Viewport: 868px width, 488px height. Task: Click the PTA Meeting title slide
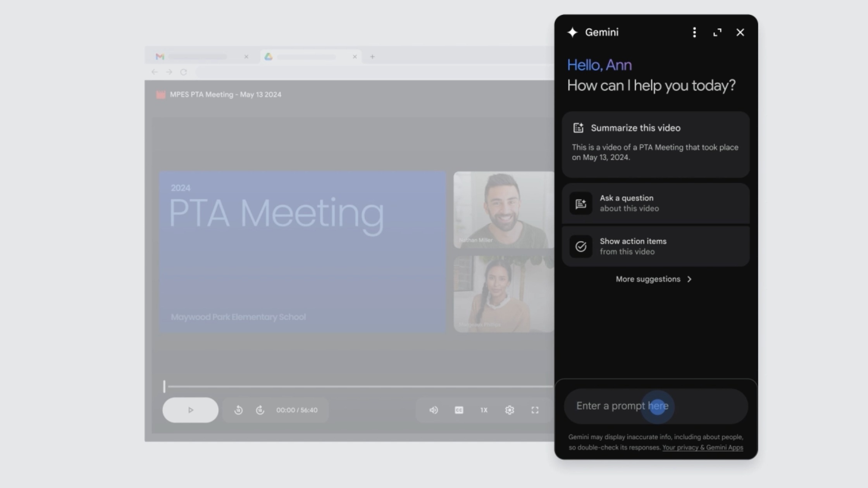coord(302,252)
